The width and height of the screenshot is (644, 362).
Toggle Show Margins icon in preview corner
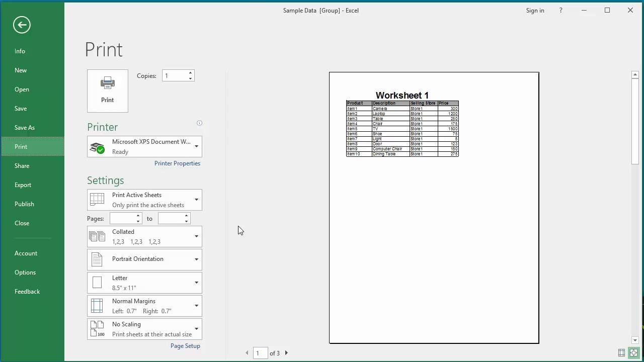point(621,353)
